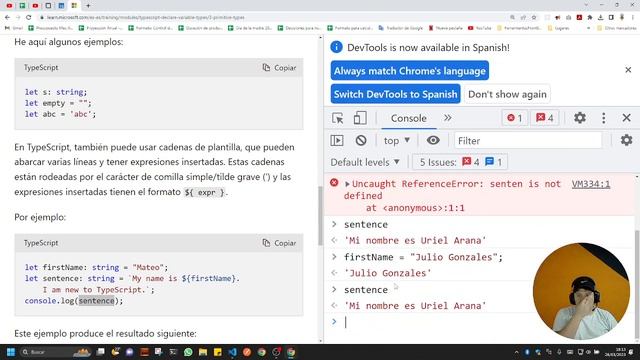Screen dimensions: 640x360
Task: Open Visual Studio Code from the taskbar
Action: (232, 352)
